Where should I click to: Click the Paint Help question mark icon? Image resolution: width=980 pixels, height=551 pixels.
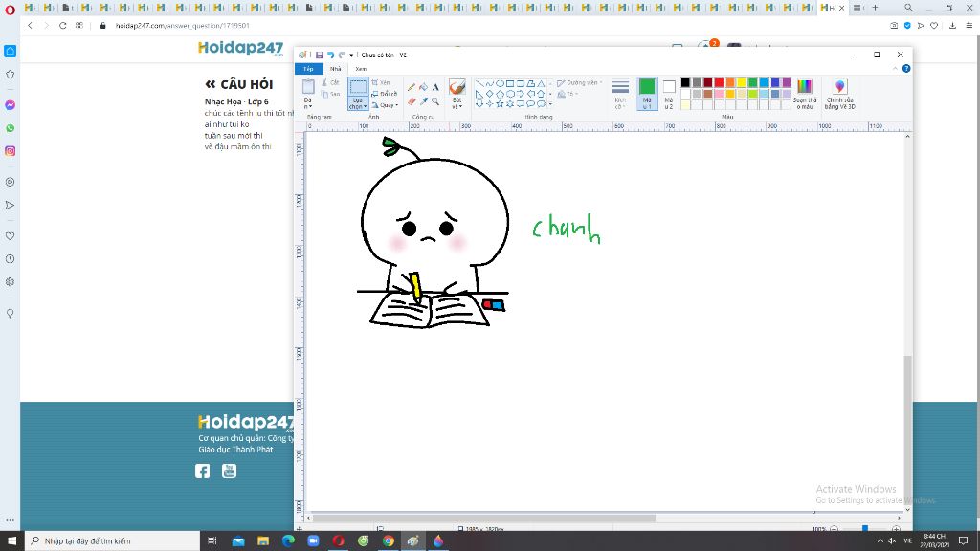906,69
